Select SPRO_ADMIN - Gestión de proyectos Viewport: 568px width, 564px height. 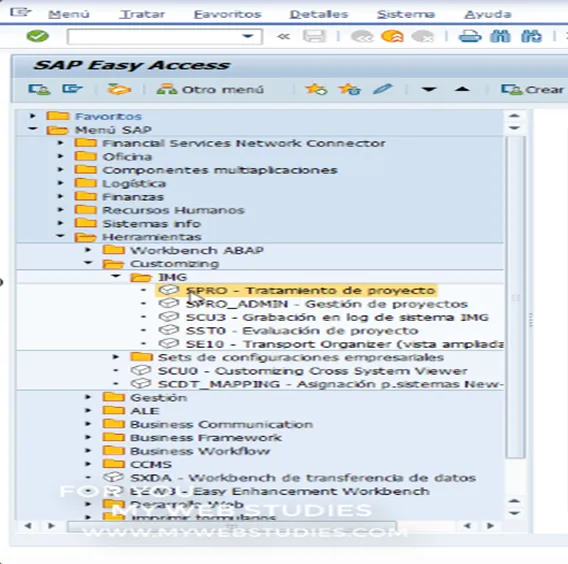326,304
